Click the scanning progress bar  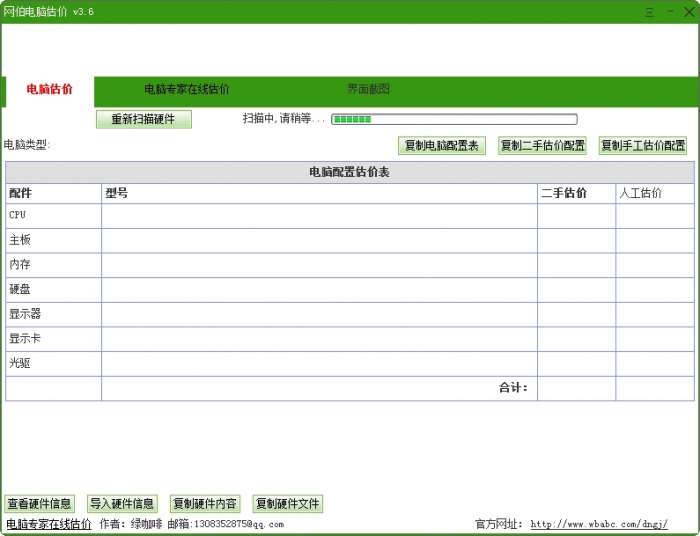(454, 119)
